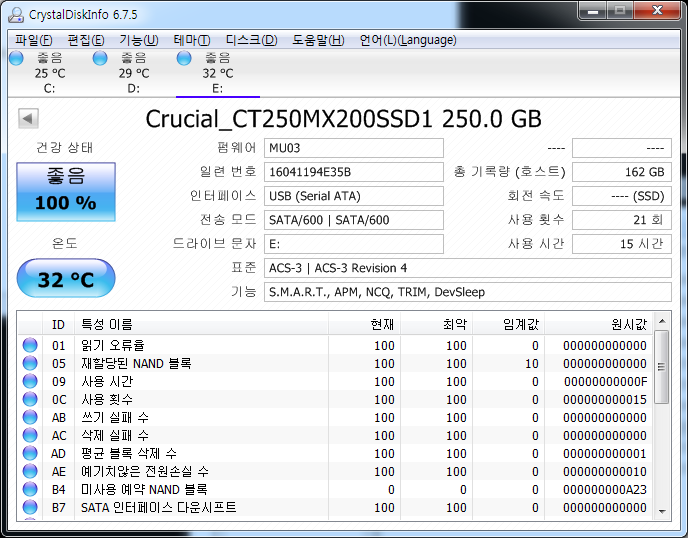The image size is (688, 538).
Task: Click status orb of row AC 삭제 실패 수
Action: click(x=30, y=435)
